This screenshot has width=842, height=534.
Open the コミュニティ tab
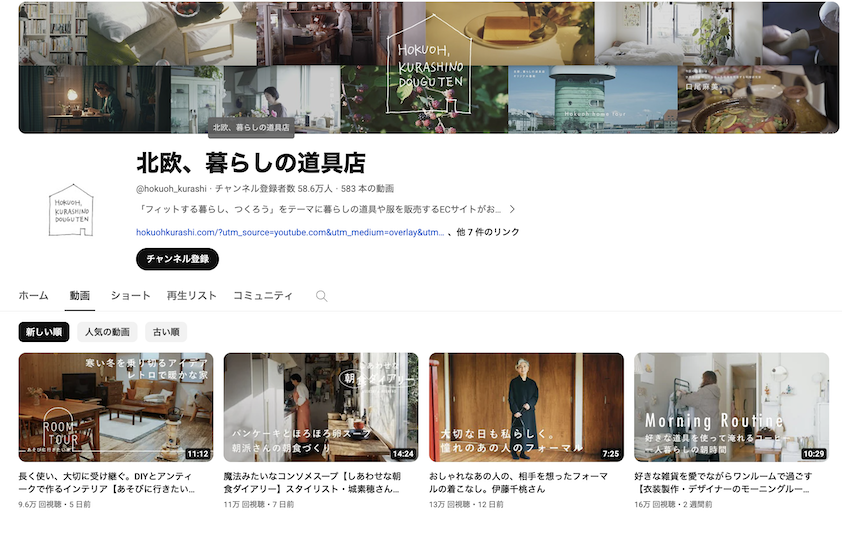[263, 295]
